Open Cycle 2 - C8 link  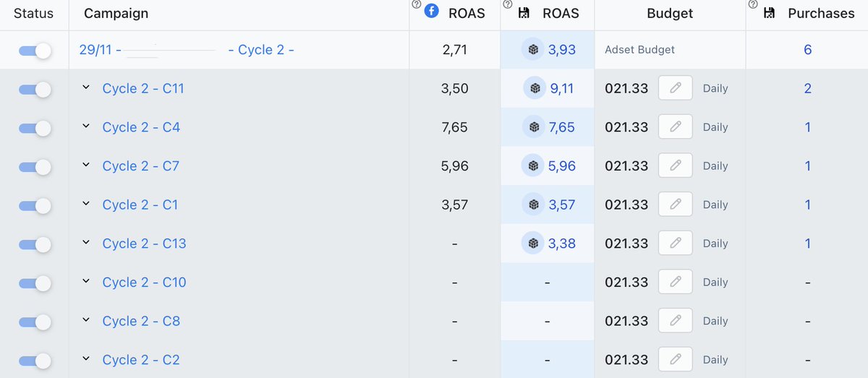(x=141, y=321)
